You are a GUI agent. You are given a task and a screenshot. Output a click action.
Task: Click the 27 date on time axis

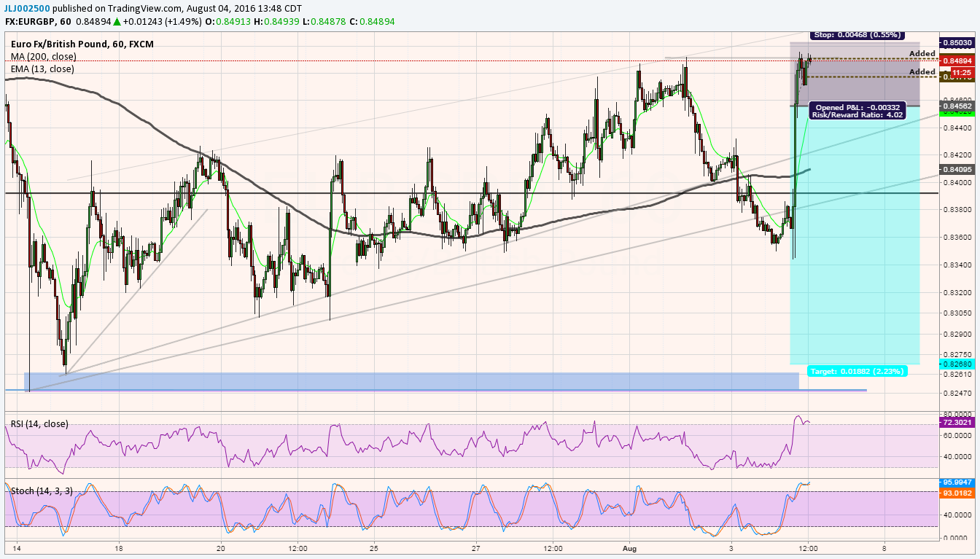click(x=476, y=547)
